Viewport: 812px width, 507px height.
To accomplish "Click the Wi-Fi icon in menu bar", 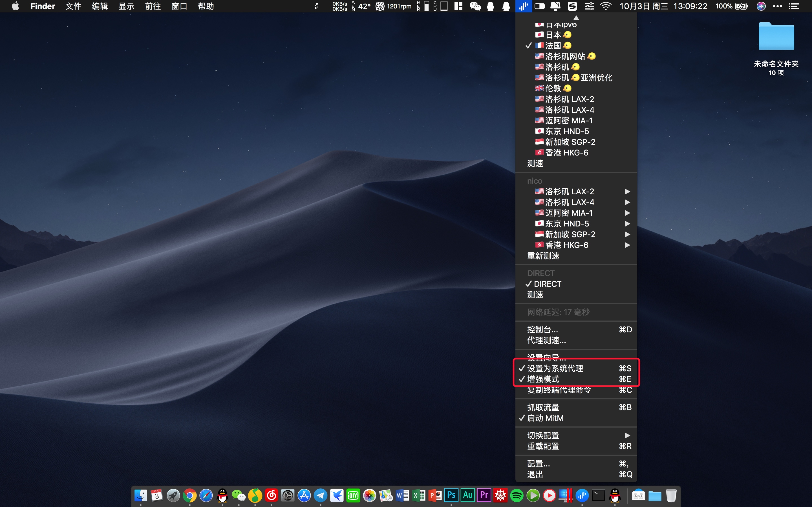I will [x=606, y=6].
